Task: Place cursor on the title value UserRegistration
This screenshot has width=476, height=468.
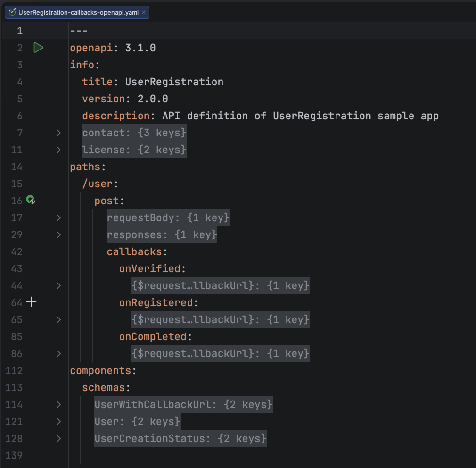Action: tap(174, 82)
